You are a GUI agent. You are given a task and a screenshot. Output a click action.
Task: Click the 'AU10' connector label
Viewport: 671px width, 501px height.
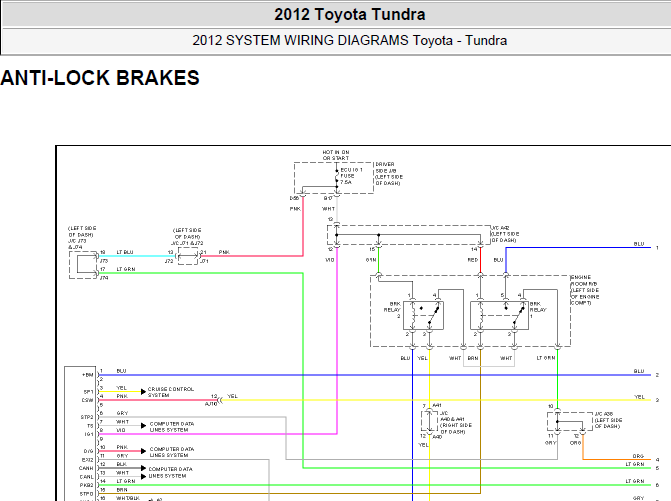pyautogui.click(x=211, y=404)
